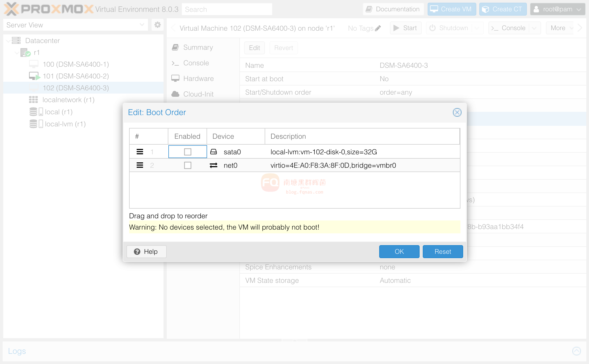Click the drag handle for net0 row
This screenshot has width=589, height=364.
140,165
